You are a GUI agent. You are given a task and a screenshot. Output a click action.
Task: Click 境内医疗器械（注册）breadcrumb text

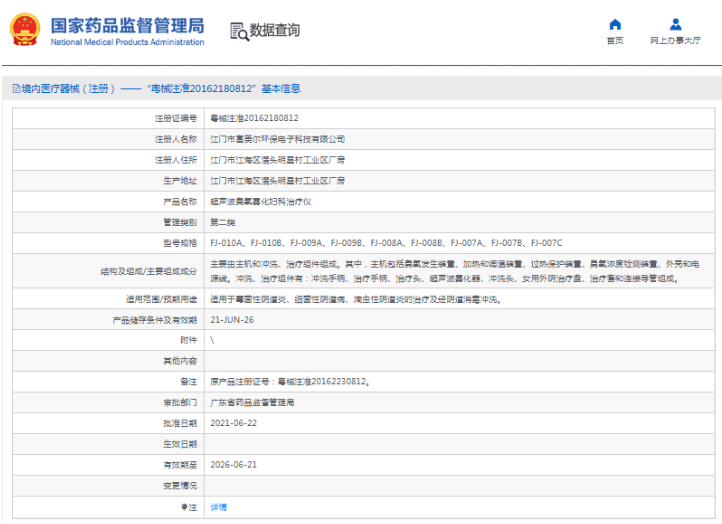coord(68,88)
